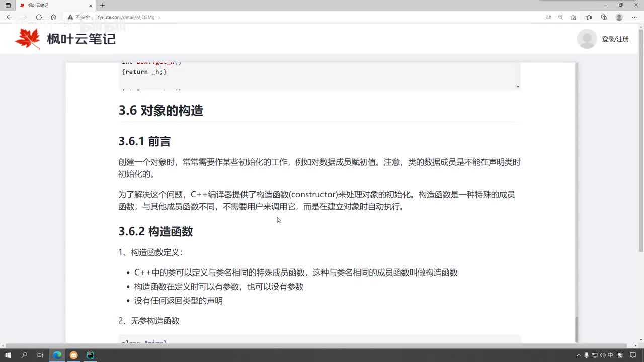Open a new tab with the plus button
Image resolution: width=644 pixels, height=362 pixels.
click(x=102, y=5)
